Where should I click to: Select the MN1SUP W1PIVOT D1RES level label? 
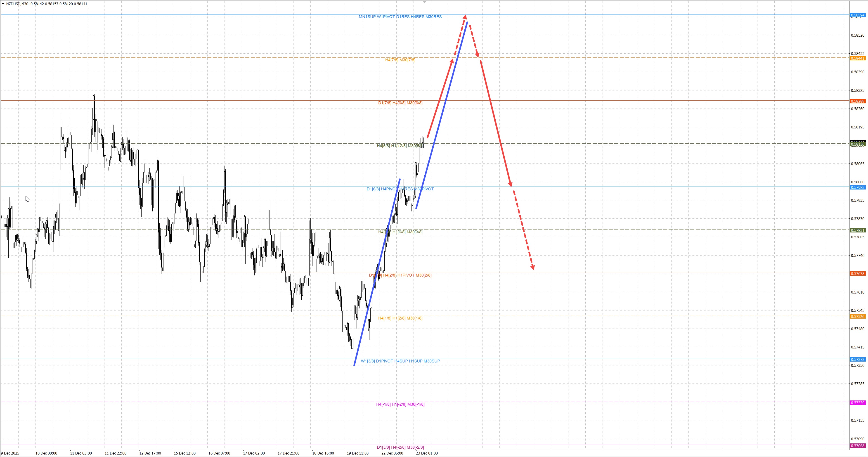400,17
